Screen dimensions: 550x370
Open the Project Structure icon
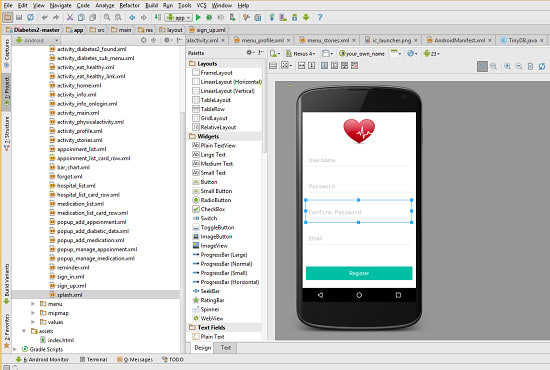[x=258, y=17]
